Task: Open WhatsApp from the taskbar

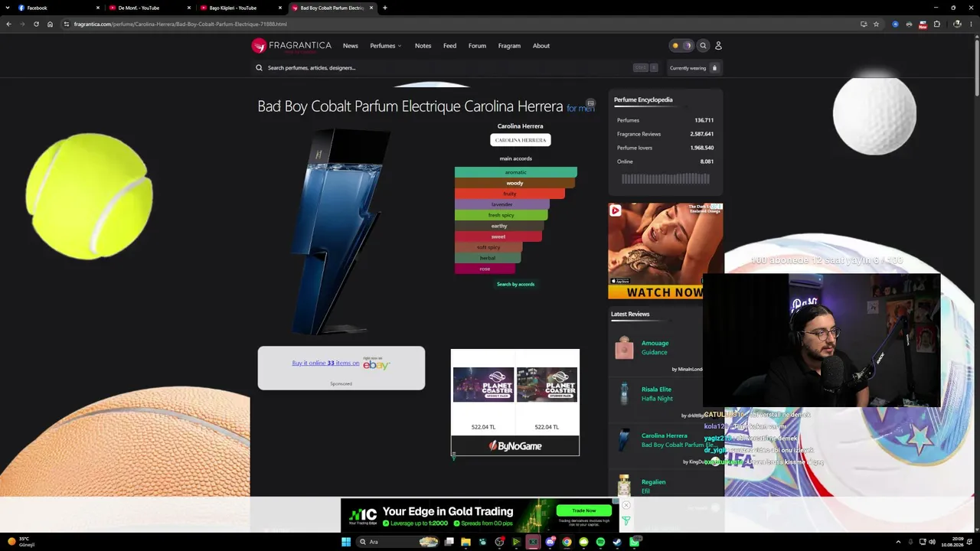Action: 635,542
